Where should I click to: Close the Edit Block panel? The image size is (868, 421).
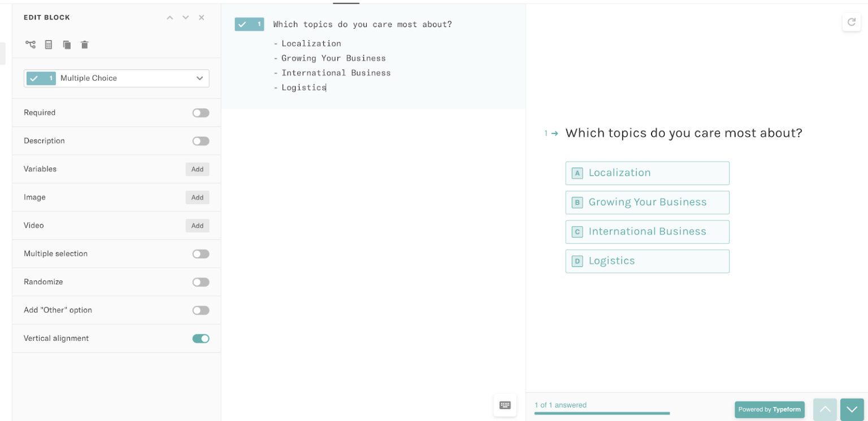(x=201, y=18)
